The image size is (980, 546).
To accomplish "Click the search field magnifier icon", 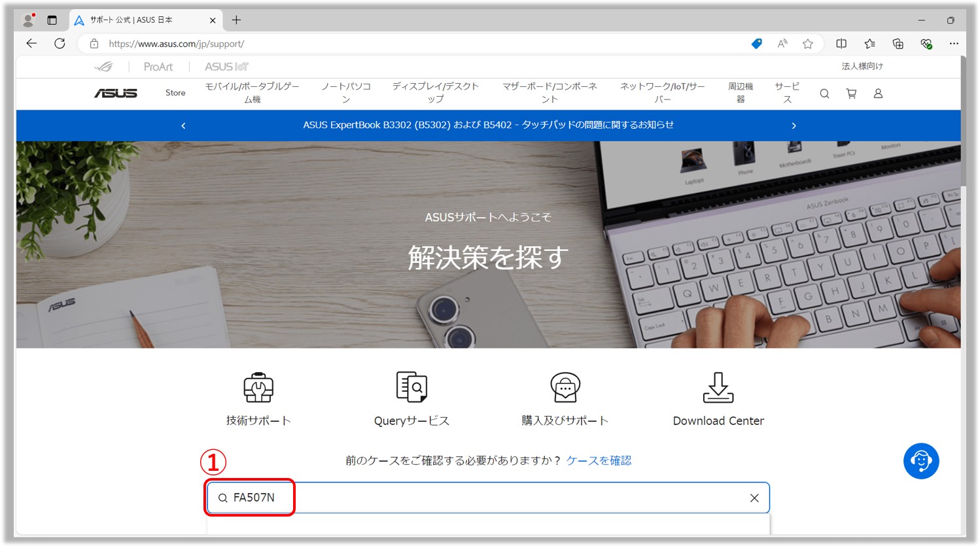I will coord(223,498).
